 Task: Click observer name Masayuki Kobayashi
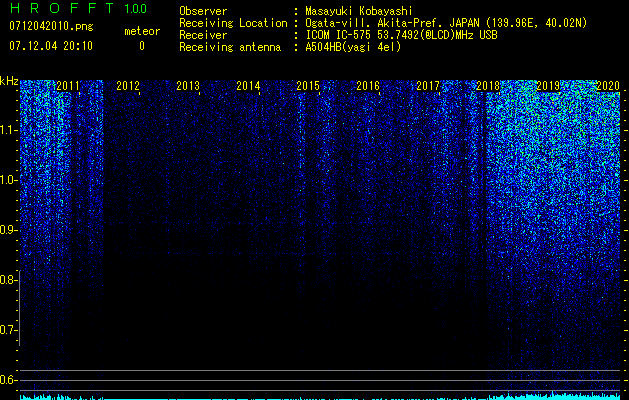coord(359,11)
